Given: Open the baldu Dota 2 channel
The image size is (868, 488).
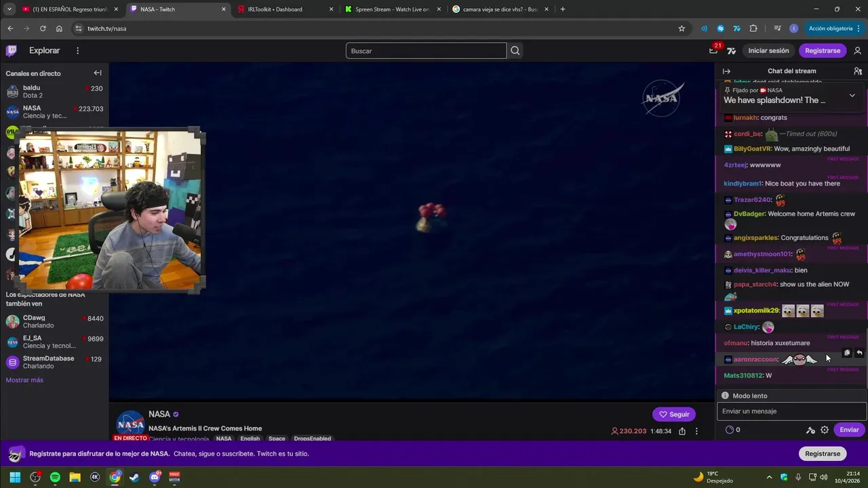Looking at the screenshot, I should (x=54, y=91).
